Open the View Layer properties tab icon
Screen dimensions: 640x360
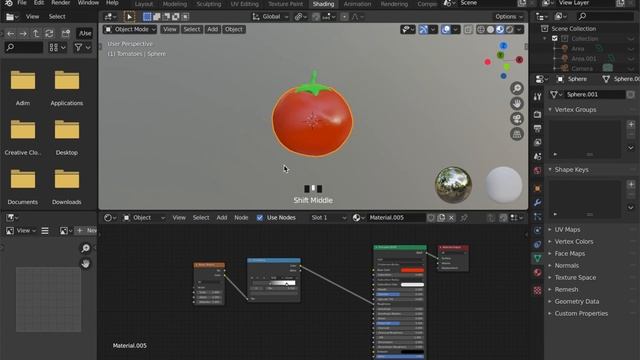pos(537,142)
